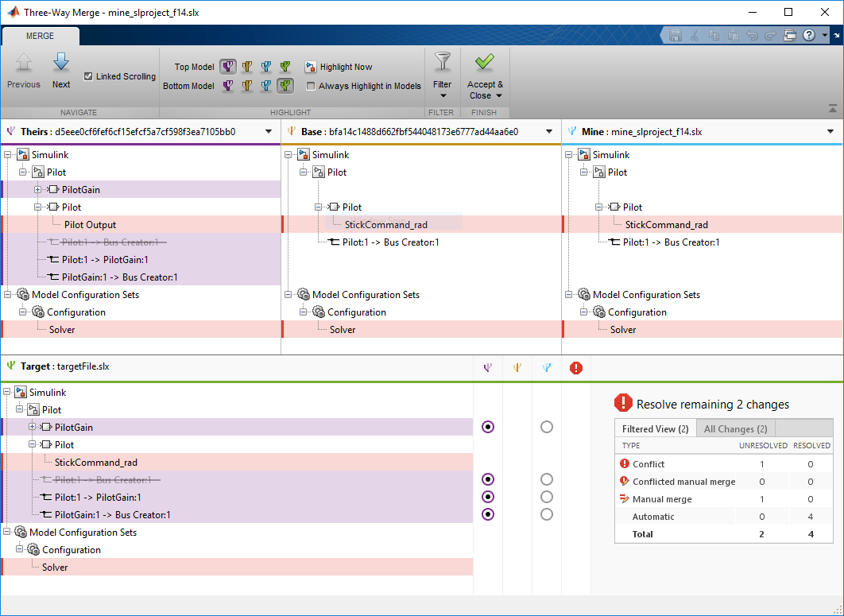
Task: Open the dropdown arrow beside Help icon
Action: pos(825,36)
